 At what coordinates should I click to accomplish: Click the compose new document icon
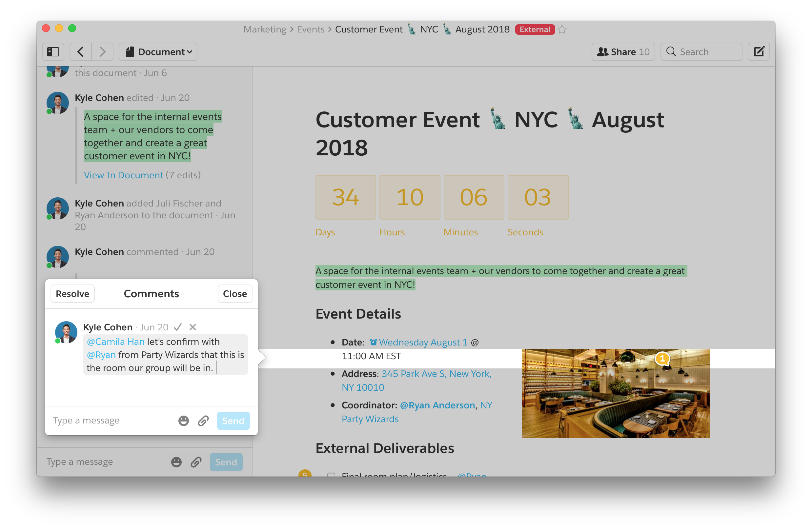(x=759, y=52)
